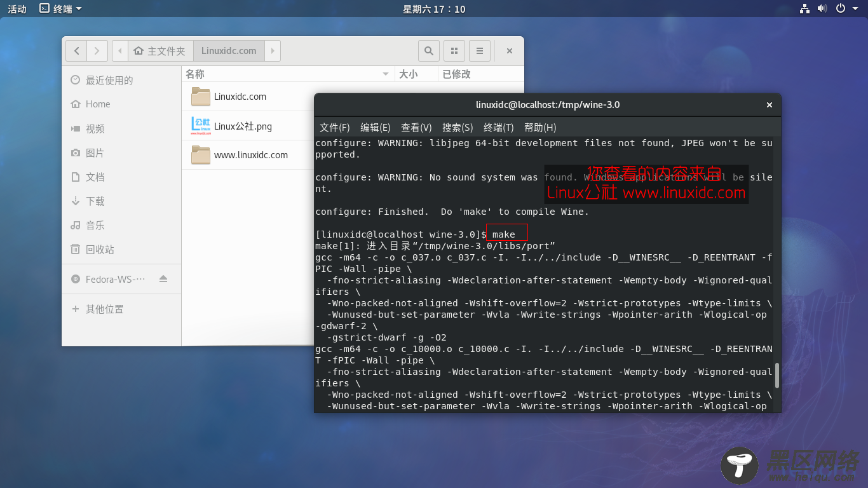Screen dimensions: 868x488
Task: Show previous path bar entries arrow
Action: click(x=120, y=51)
